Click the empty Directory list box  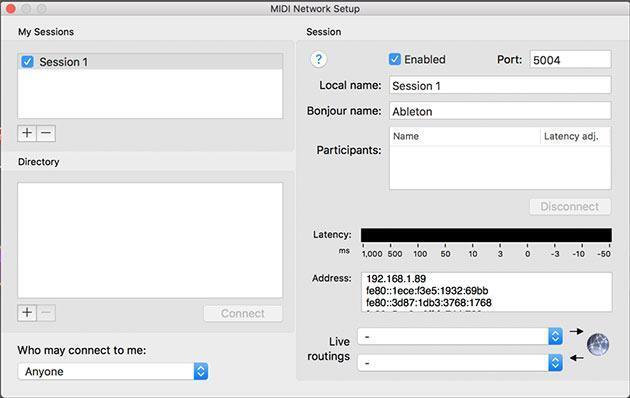150,240
